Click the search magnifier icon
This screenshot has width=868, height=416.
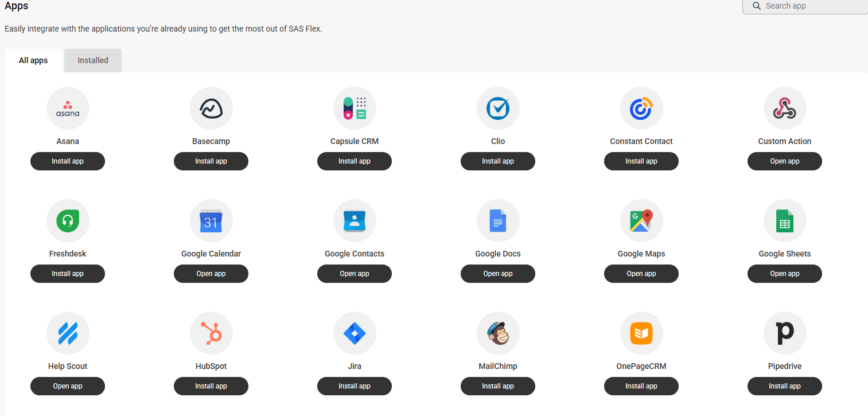tap(756, 6)
